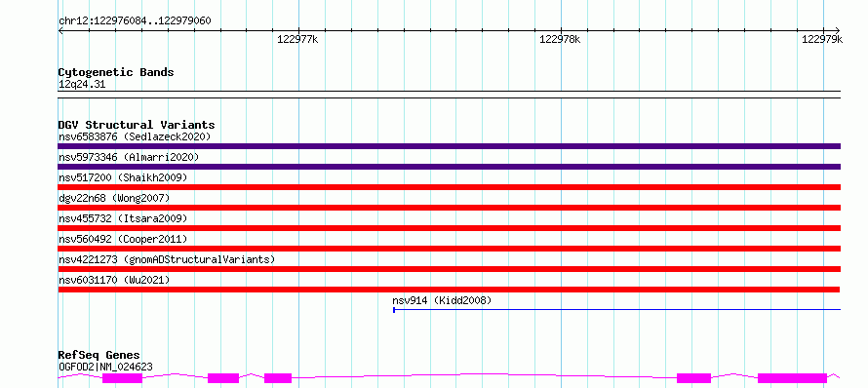Click nsv4221273 (gnomADStructuralVariants) label
Viewport: 868px width, 388px height.
coord(167,259)
